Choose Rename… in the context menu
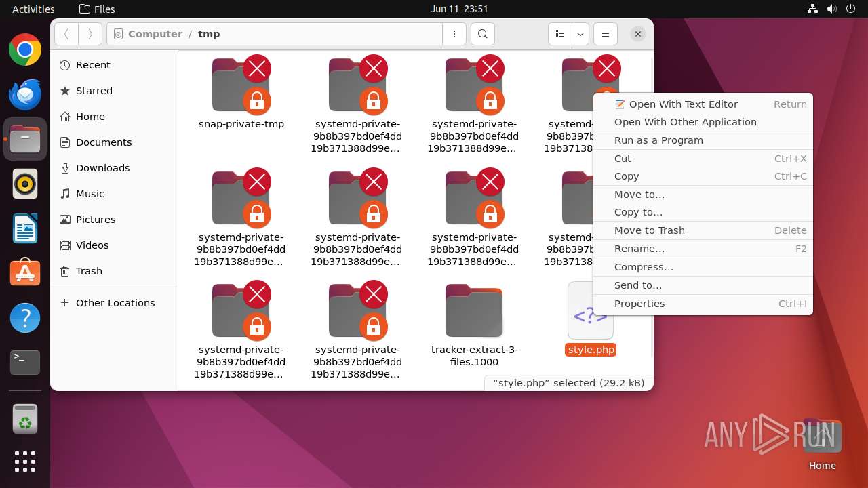The height and width of the screenshot is (488, 868). pyautogui.click(x=703, y=249)
